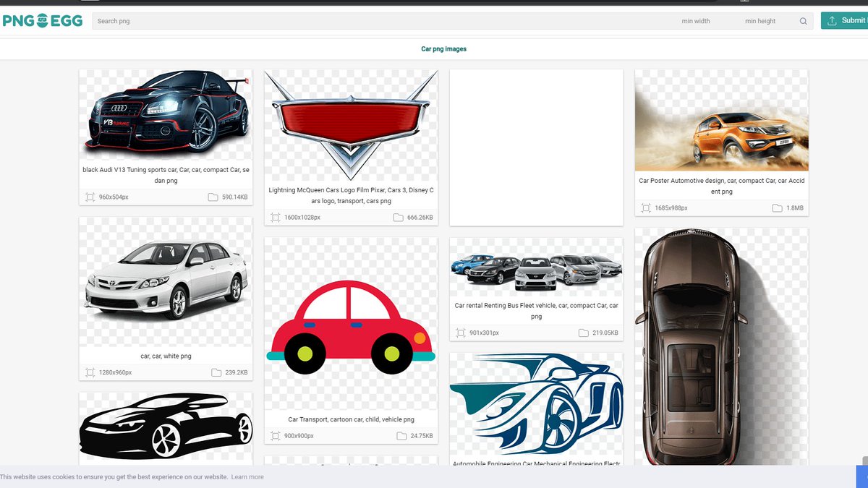Click folder icon beside 219.05KB
Image resolution: width=868 pixels, height=488 pixels.
[583, 333]
